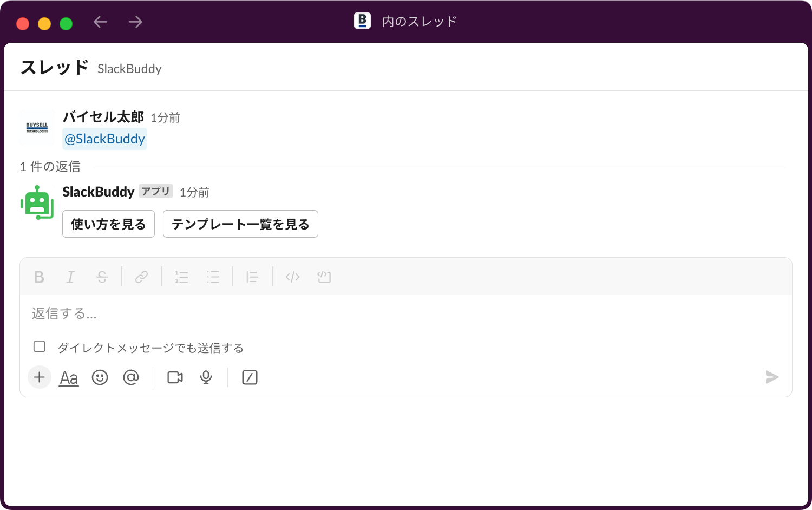Apply strikethrough formatting
This screenshot has height=510, width=812.
coord(102,277)
